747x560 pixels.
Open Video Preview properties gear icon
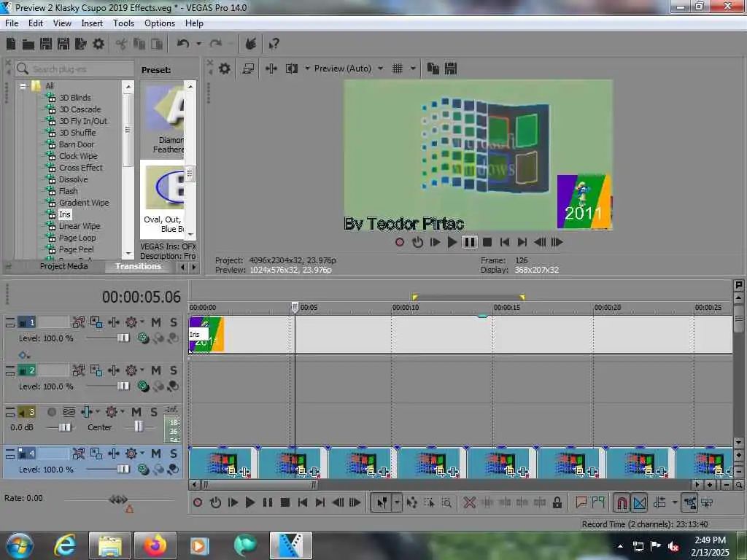tap(225, 69)
